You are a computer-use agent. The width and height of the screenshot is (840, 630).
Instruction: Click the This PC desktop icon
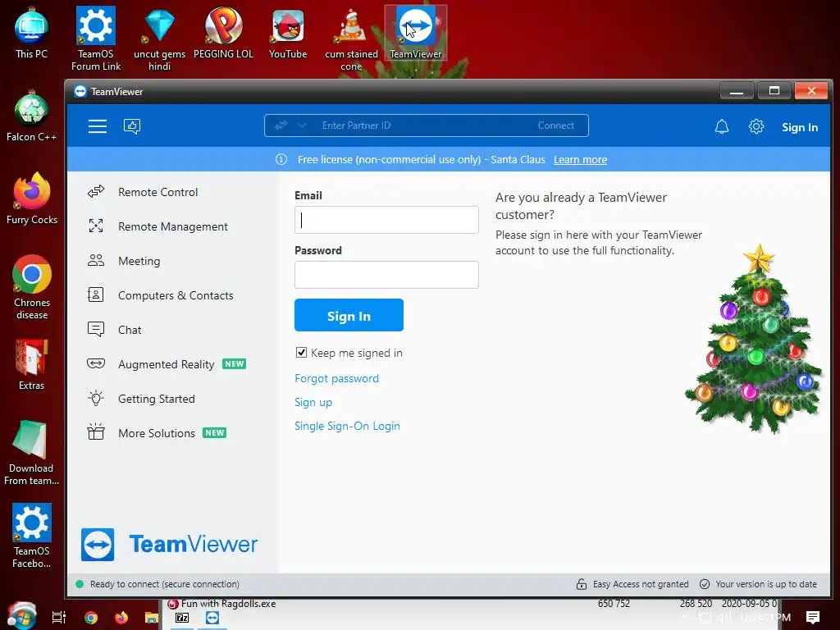point(32,33)
